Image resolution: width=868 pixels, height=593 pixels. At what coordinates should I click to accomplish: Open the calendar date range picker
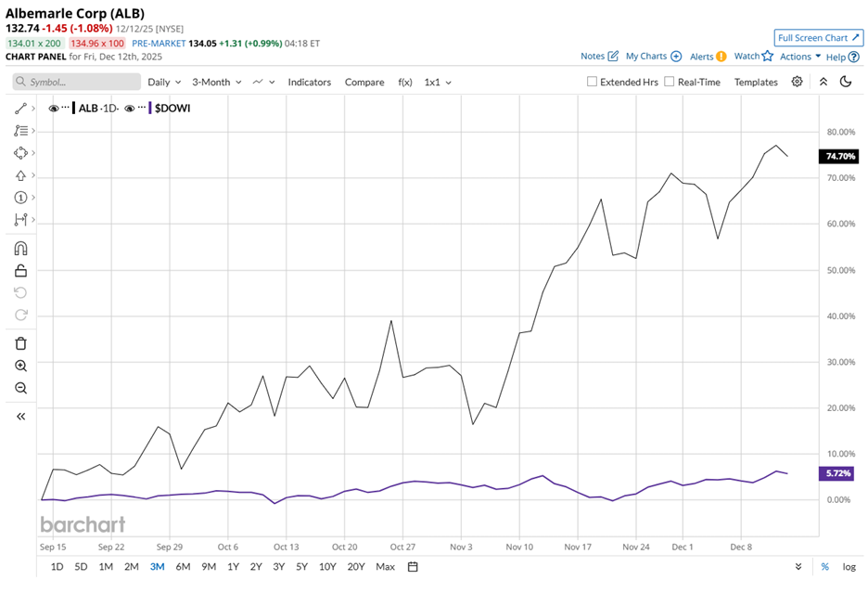click(x=413, y=566)
